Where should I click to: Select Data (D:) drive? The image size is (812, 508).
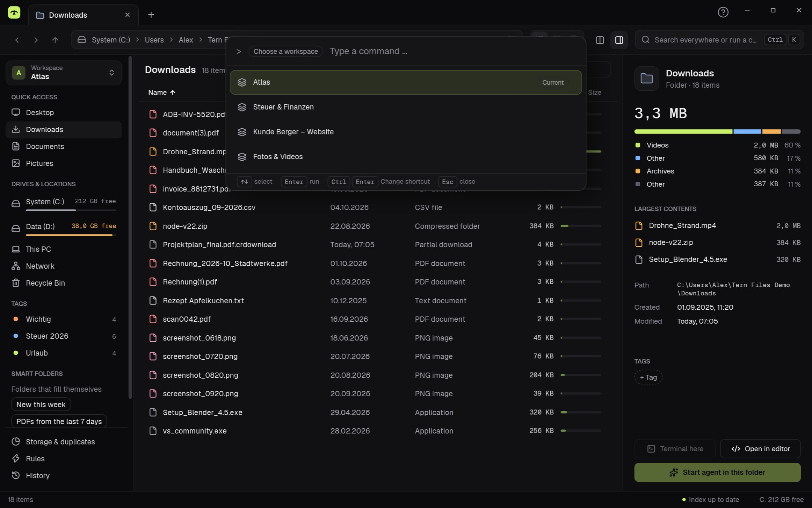point(64,229)
